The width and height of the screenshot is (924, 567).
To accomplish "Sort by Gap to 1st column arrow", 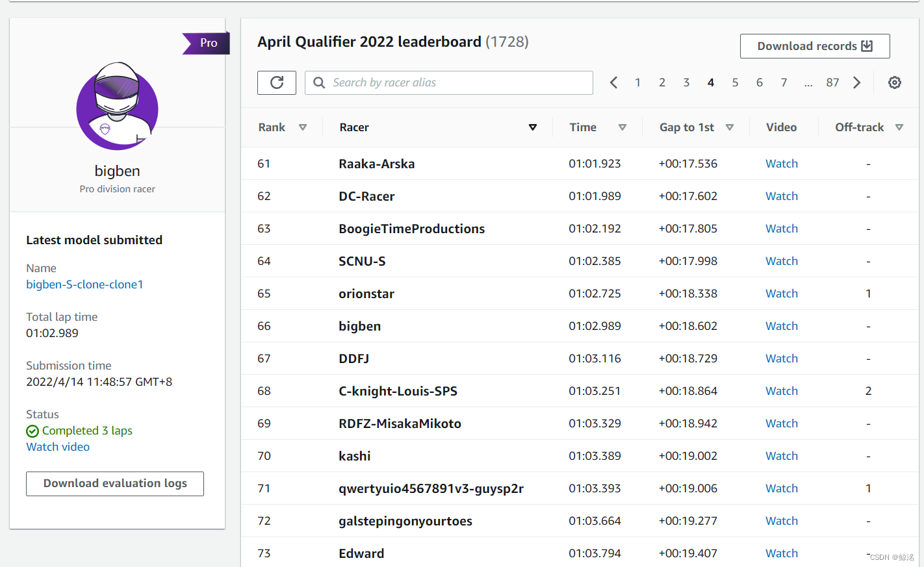I will [730, 127].
